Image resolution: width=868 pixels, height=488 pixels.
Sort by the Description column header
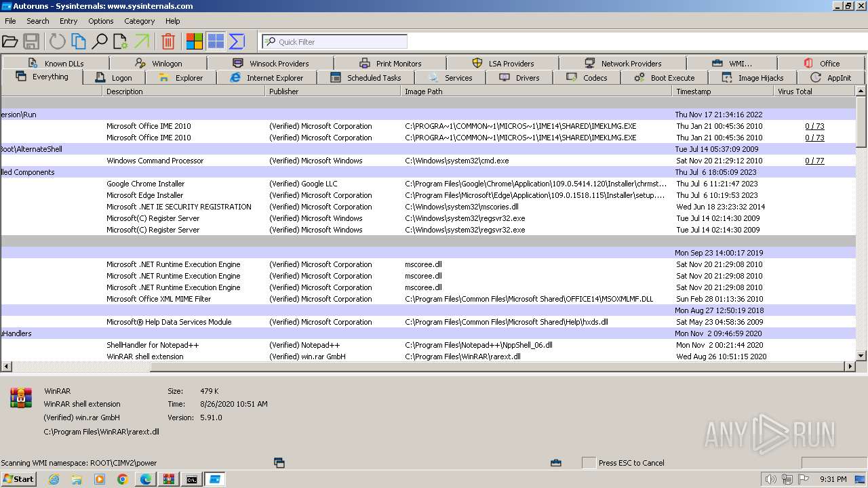(184, 91)
